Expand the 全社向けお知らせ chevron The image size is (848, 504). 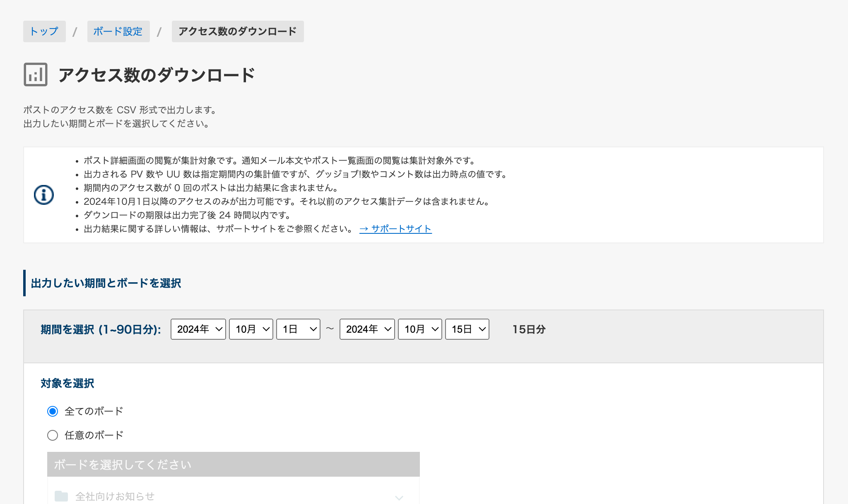click(x=399, y=497)
